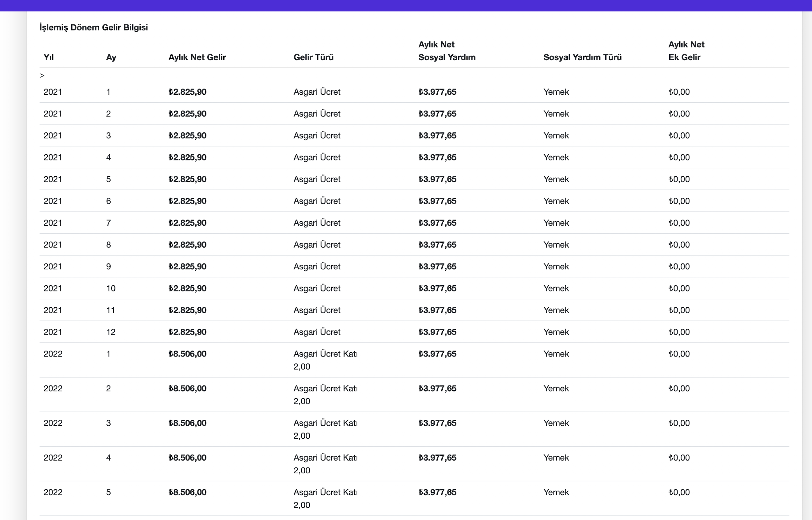The width and height of the screenshot is (812, 520).
Task: Click the 'Yıl' column header
Action: click(x=49, y=57)
